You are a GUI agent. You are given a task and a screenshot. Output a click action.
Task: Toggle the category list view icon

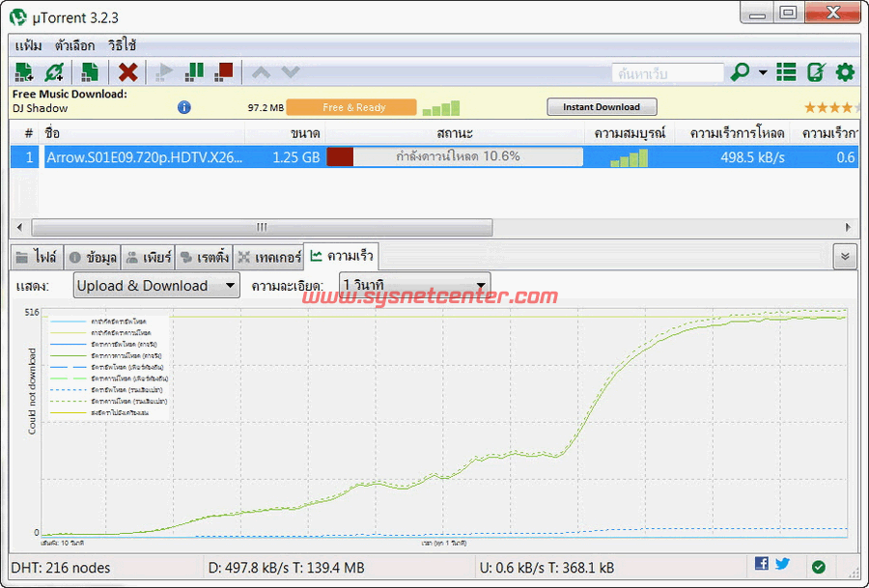coord(787,72)
